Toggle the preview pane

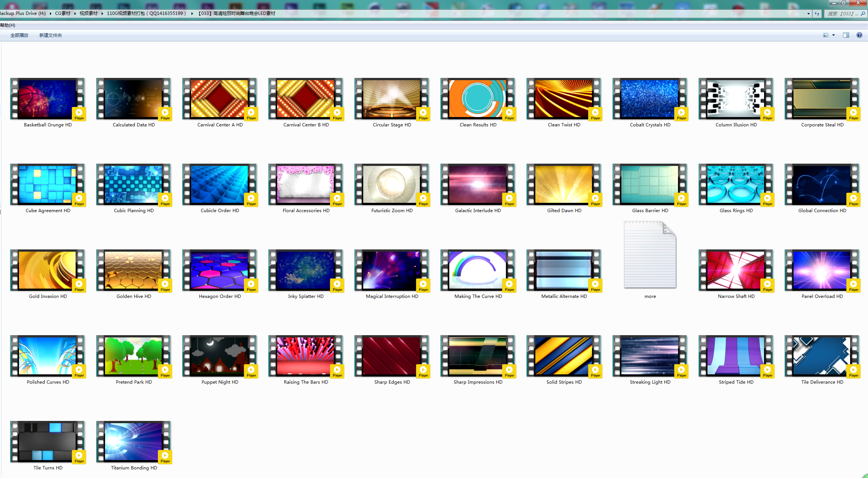pos(846,35)
